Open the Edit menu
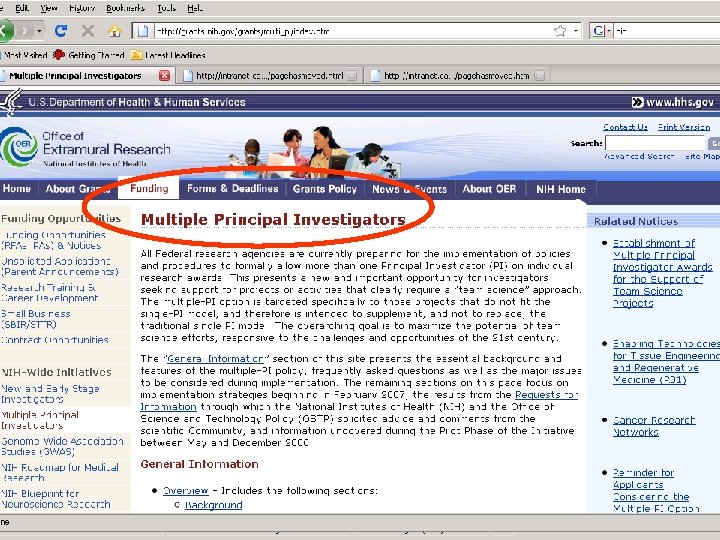 (x=22, y=8)
